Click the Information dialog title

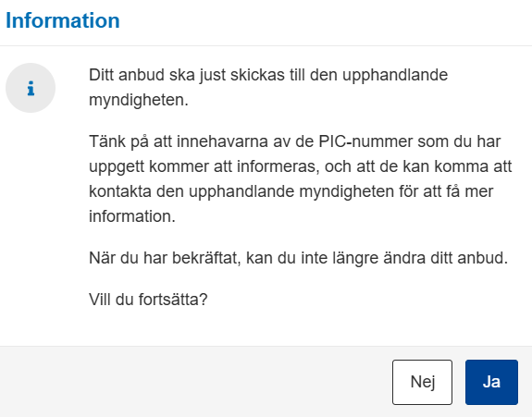pyautogui.click(x=63, y=20)
